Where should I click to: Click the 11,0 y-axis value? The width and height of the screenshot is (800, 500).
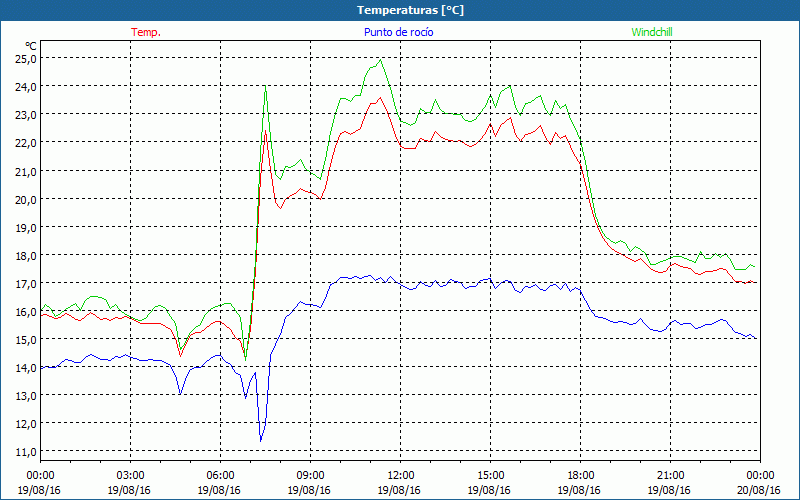[26, 452]
